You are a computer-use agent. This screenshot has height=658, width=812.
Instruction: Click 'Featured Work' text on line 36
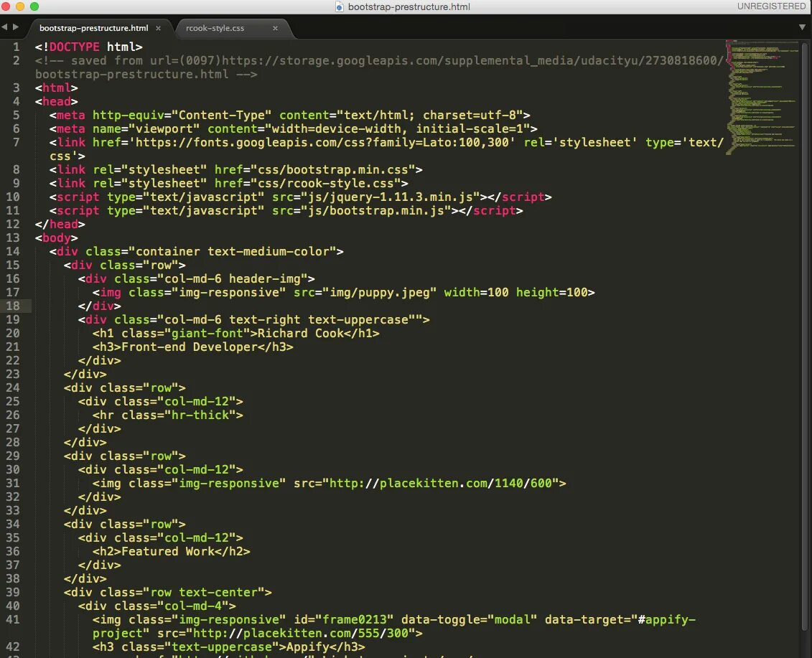pos(168,551)
